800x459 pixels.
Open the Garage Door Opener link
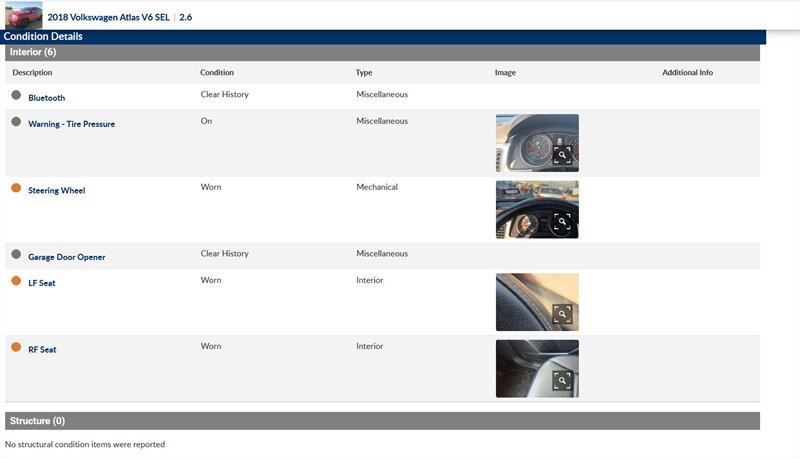(x=67, y=257)
